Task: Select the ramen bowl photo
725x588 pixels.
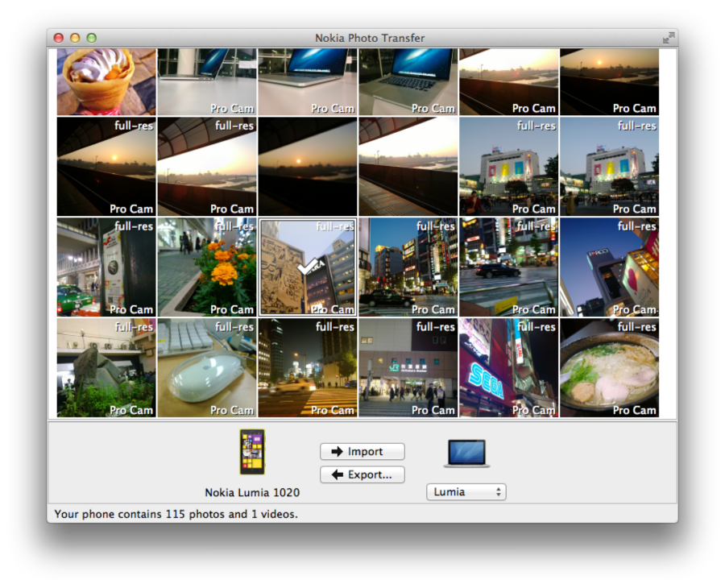Action: pos(610,368)
